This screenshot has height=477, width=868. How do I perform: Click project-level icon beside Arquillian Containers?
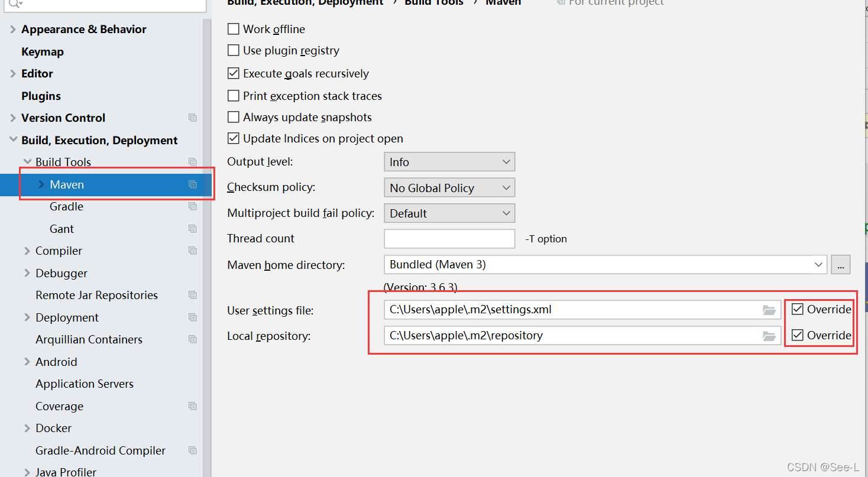point(192,339)
